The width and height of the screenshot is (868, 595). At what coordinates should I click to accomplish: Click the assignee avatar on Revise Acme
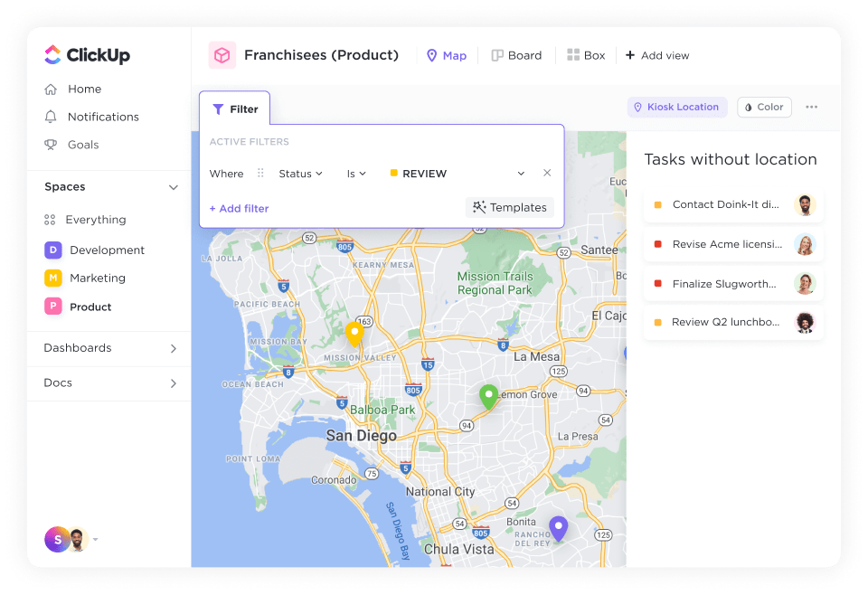pyautogui.click(x=805, y=244)
